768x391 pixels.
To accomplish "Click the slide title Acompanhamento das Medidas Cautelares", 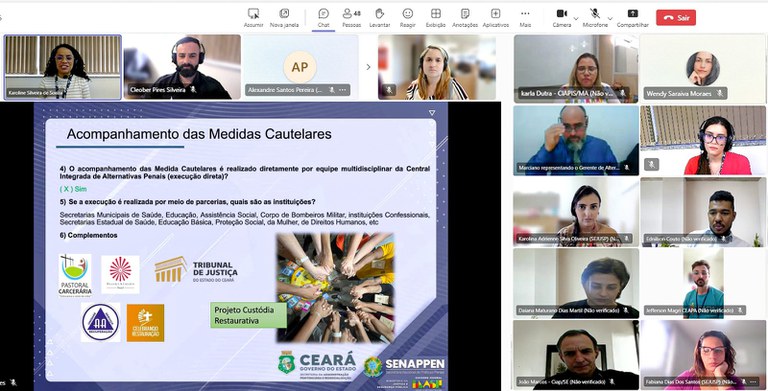I will 199,134.
